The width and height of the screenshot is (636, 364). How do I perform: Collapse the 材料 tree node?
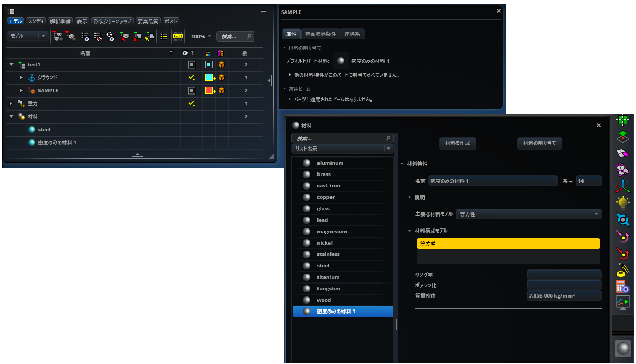tap(11, 116)
